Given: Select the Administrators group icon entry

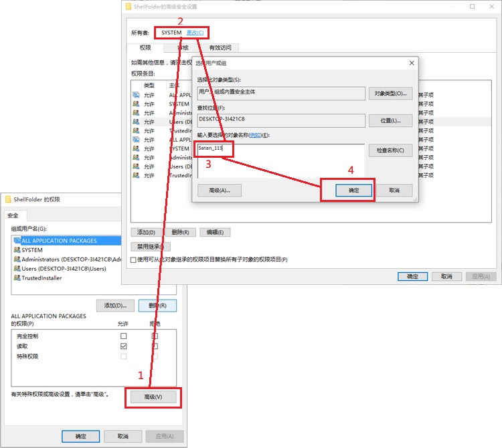Looking at the screenshot, I should (16, 259).
